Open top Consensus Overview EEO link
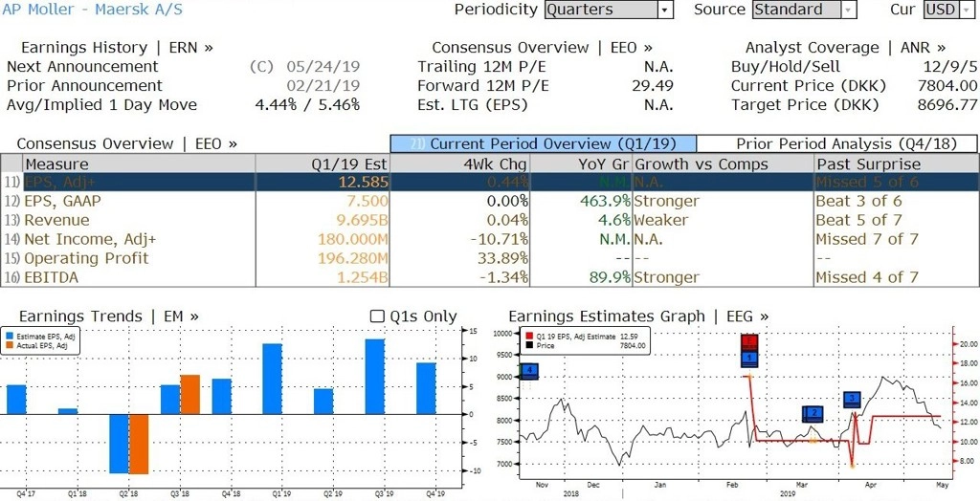Image resolution: width=980 pixels, height=501 pixels. [x=542, y=48]
